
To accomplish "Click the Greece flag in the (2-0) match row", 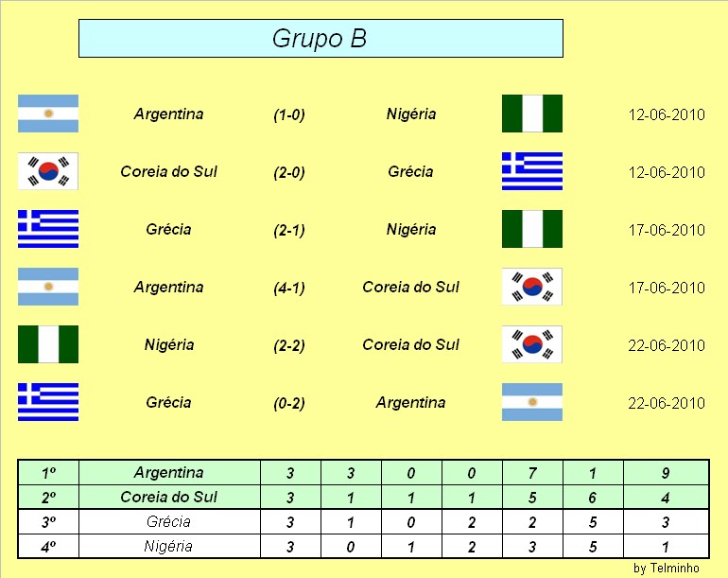I will tap(532, 171).
